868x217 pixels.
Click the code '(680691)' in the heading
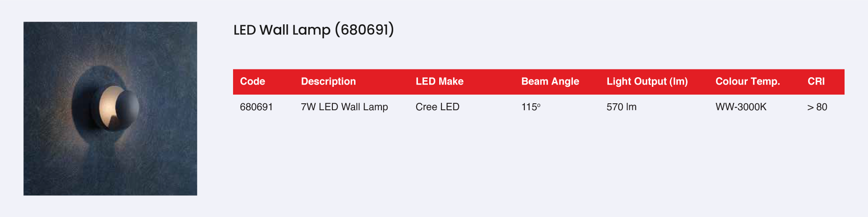[x=365, y=30]
